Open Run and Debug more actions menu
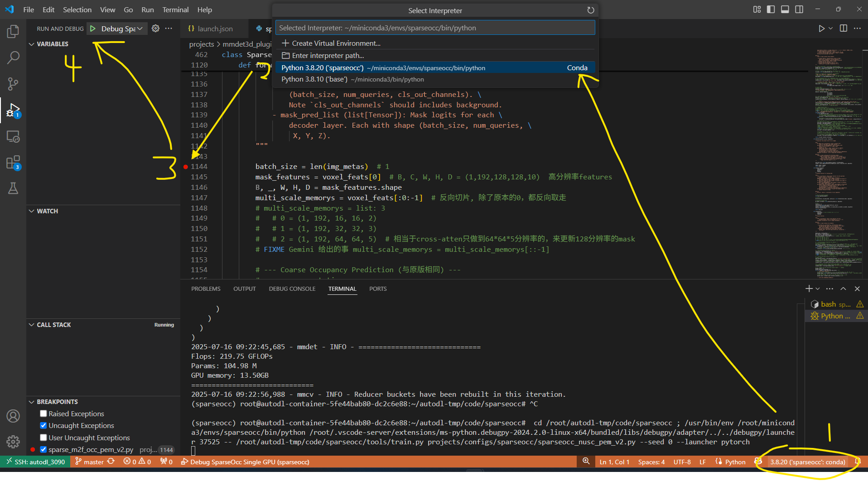The image size is (868, 481). [x=169, y=28]
